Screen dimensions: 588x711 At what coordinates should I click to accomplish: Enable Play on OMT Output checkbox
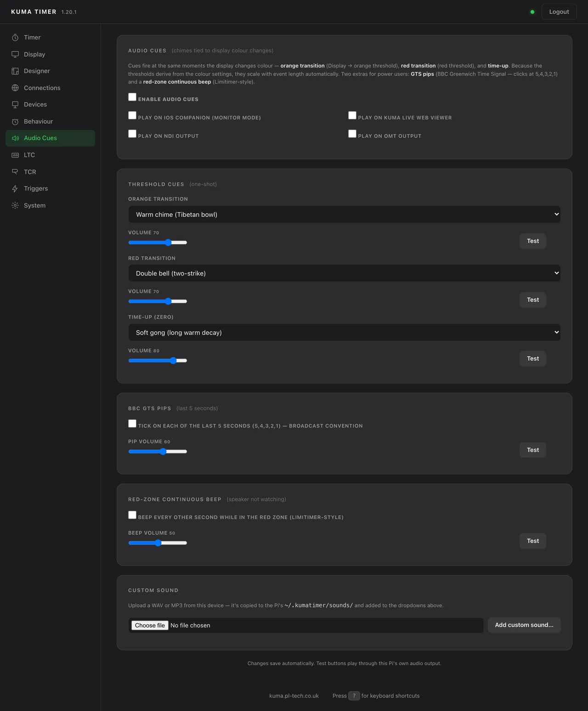352,134
